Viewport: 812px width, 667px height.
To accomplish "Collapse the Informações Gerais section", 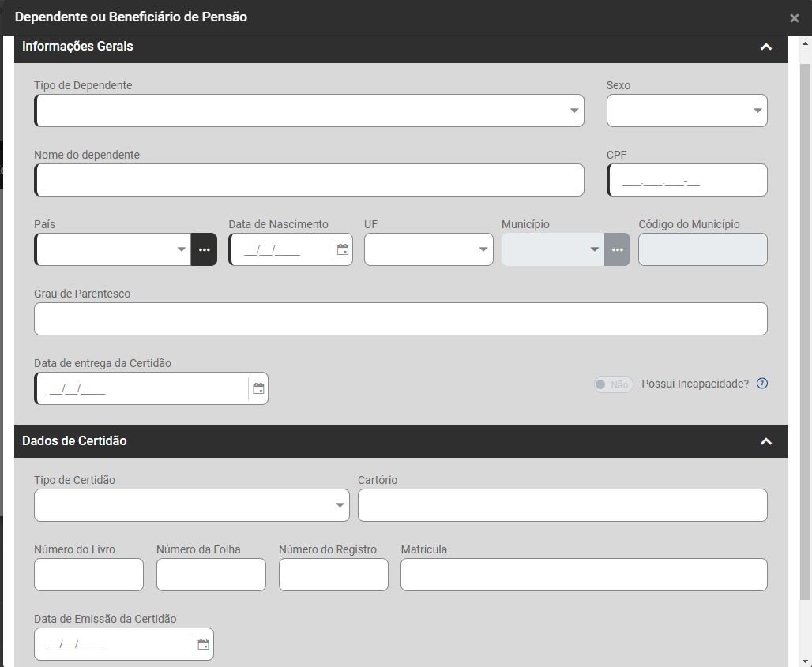I will click(x=765, y=47).
